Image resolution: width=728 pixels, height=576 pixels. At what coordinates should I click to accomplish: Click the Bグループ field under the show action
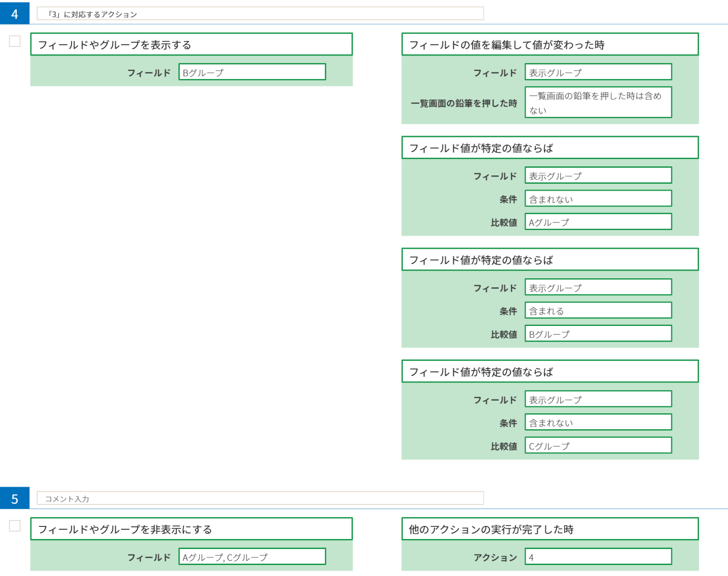click(x=252, y=72)
